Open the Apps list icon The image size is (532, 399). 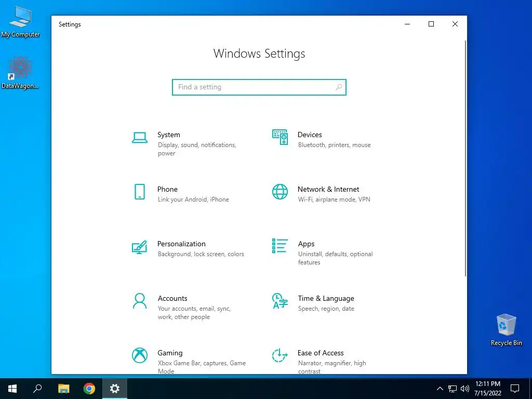click(x=280, y=246)
